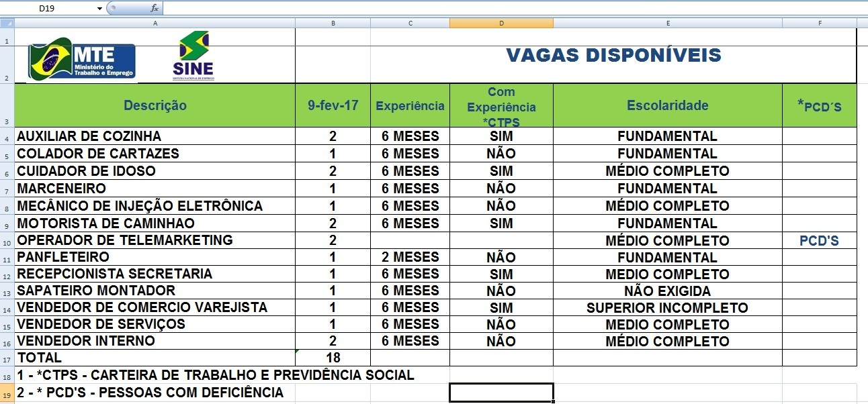The height and width of the screenshot is (404, 868).
Task: Select the SINE logo image
Action: (193, 56)
